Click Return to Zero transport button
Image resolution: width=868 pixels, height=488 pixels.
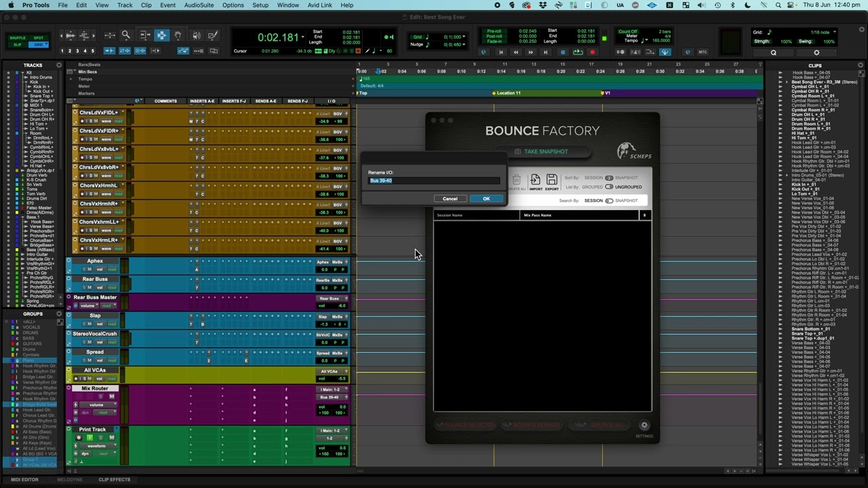501,52
